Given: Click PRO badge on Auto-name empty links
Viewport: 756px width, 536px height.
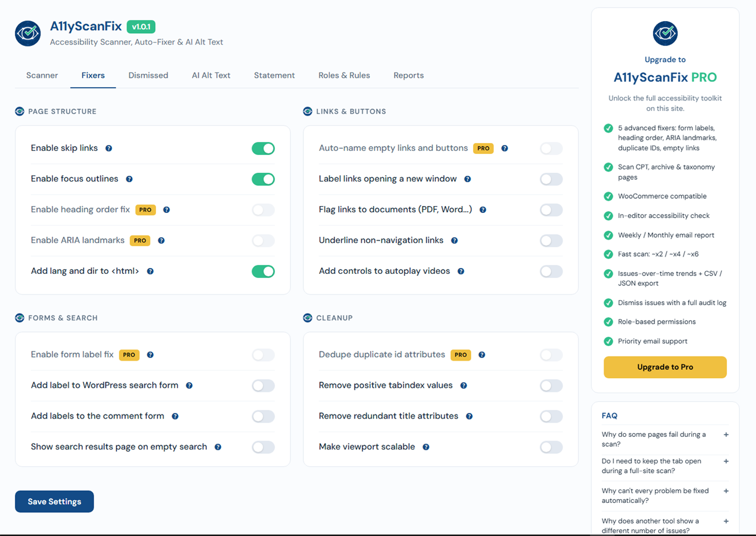Looking at the screenshot, I should 483,148.
